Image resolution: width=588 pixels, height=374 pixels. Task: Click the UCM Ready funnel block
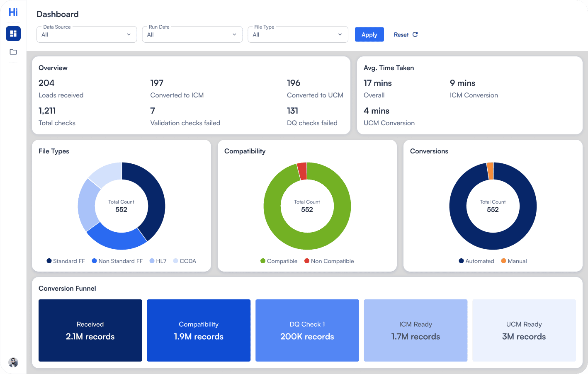pos(524,330)
